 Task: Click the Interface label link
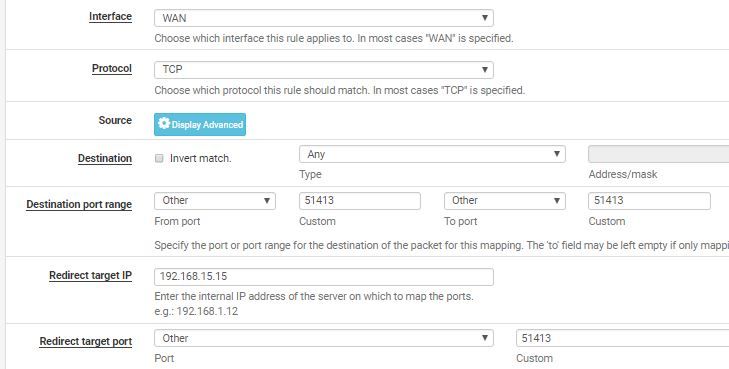coord(110,17)
